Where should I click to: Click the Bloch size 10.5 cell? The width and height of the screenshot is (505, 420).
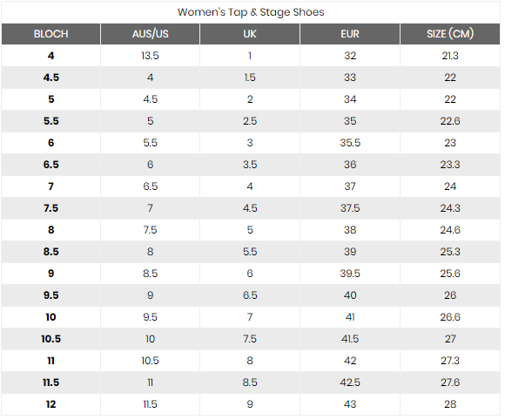click(50, 339)
